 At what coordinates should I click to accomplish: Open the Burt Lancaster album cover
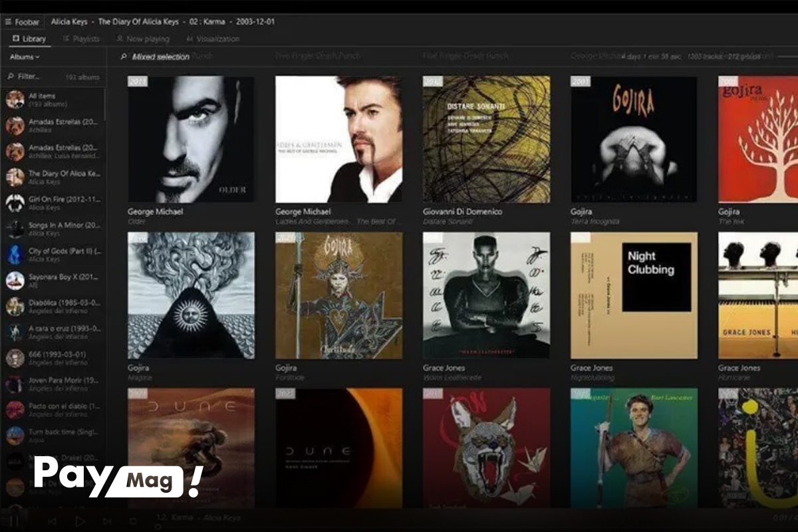pos(634,448)
